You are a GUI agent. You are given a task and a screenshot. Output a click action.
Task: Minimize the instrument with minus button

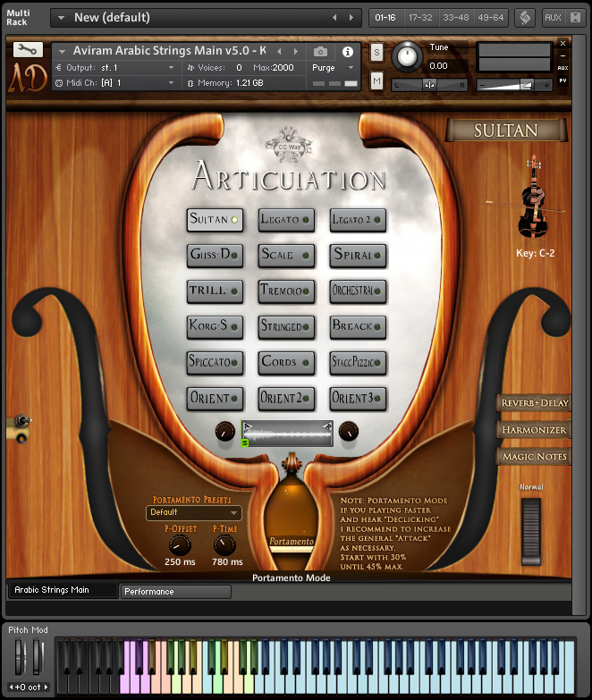[x=562, y=55]
